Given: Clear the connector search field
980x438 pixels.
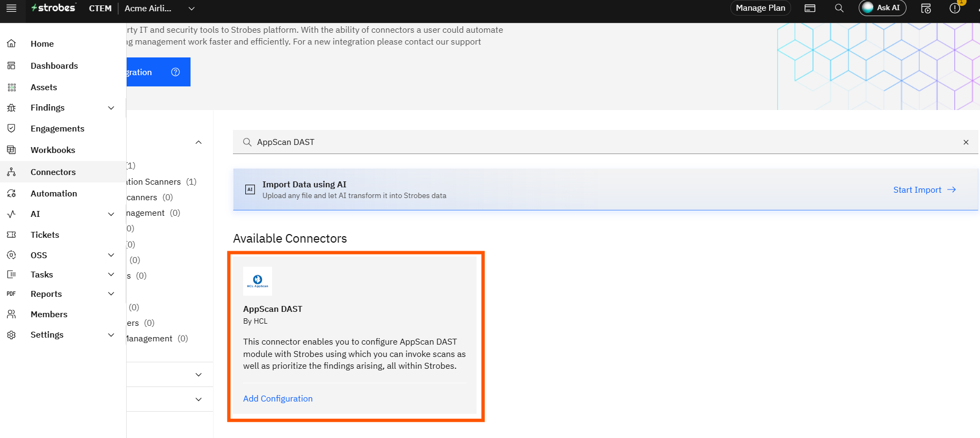Looking at the screenshot, I should coord(966,142).
